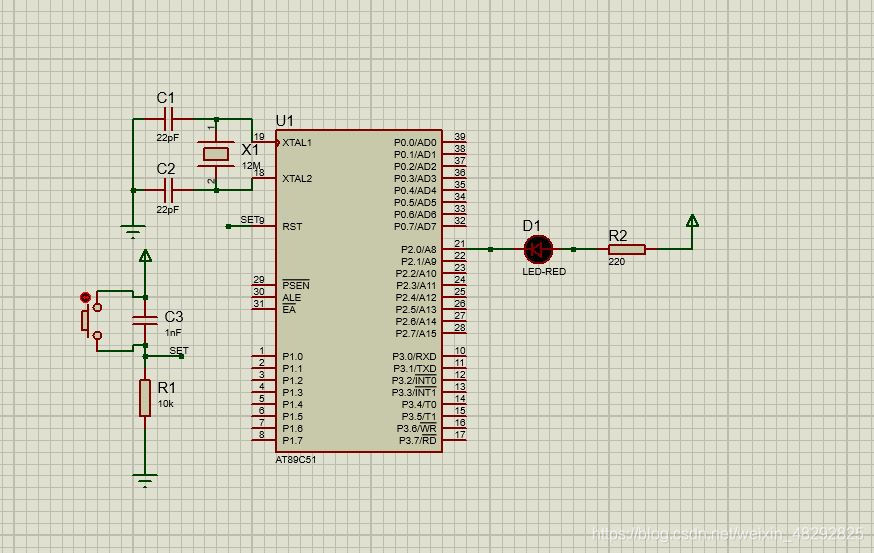Click the RST pin label

(x=292, y=226)
